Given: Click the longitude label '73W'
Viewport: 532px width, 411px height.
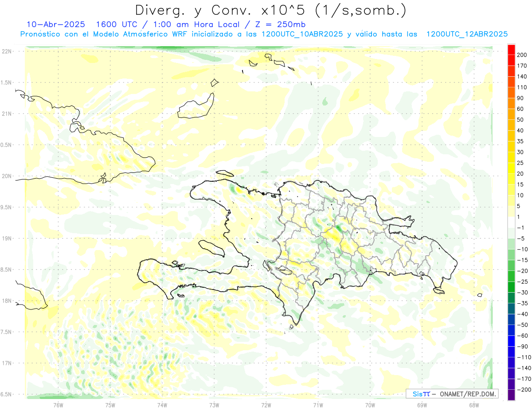Looking at the screenshot, I should click(214, 405).
